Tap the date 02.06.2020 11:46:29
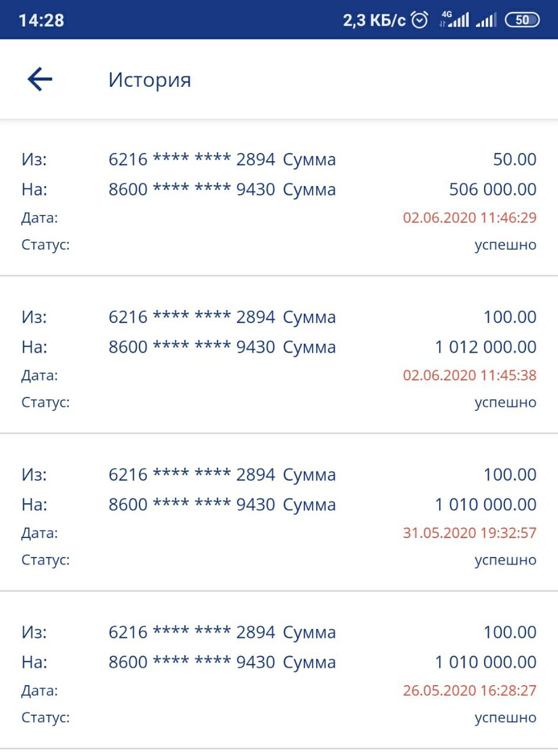The height and width of the screenshot is (756, 558). coord(469,218)
